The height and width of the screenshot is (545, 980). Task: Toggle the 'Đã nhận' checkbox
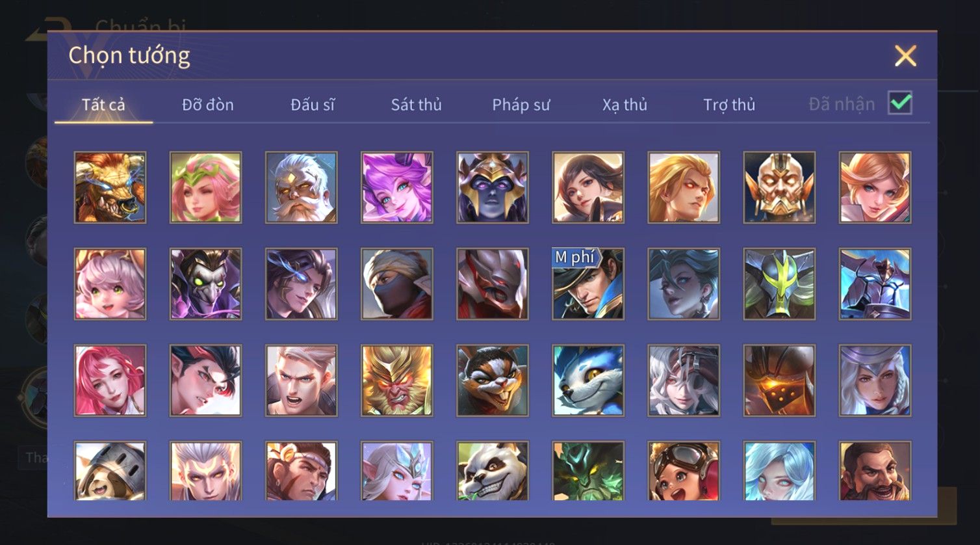coord(900,103)
